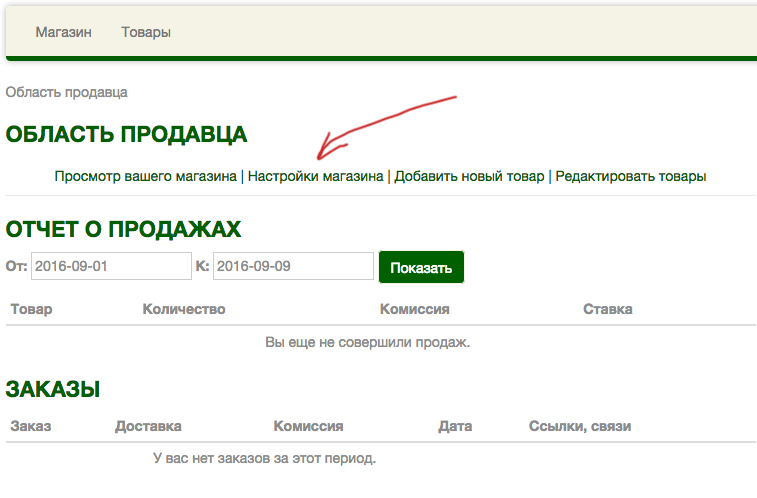
Task: Open Редактировать товары link
Action: (631, 176)
